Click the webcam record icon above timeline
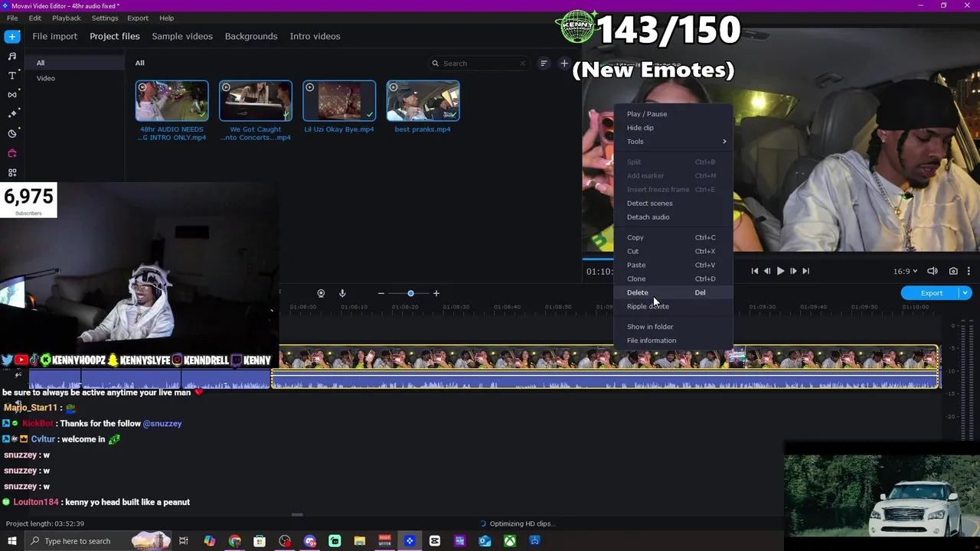The height and width of the screenshot is (551, 980). coord(321,293)
